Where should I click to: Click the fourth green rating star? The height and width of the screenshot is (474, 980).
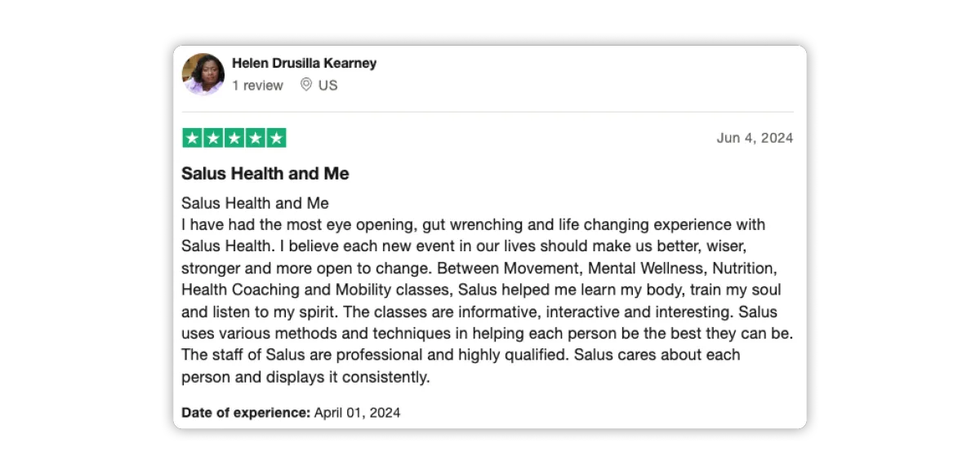point(256,138)
